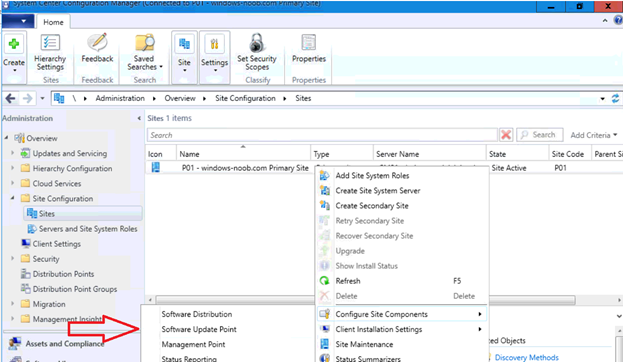This screenshot has height=362, width=623.
Task: Collapse the Site Configuration folder
Action: coord(12,198)
